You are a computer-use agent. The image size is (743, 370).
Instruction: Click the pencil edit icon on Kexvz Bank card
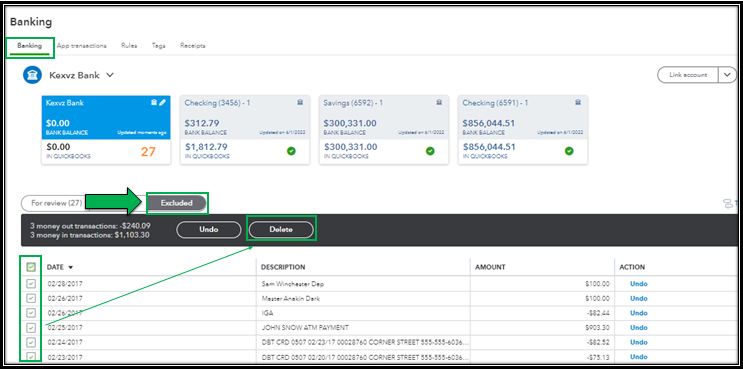163,102
